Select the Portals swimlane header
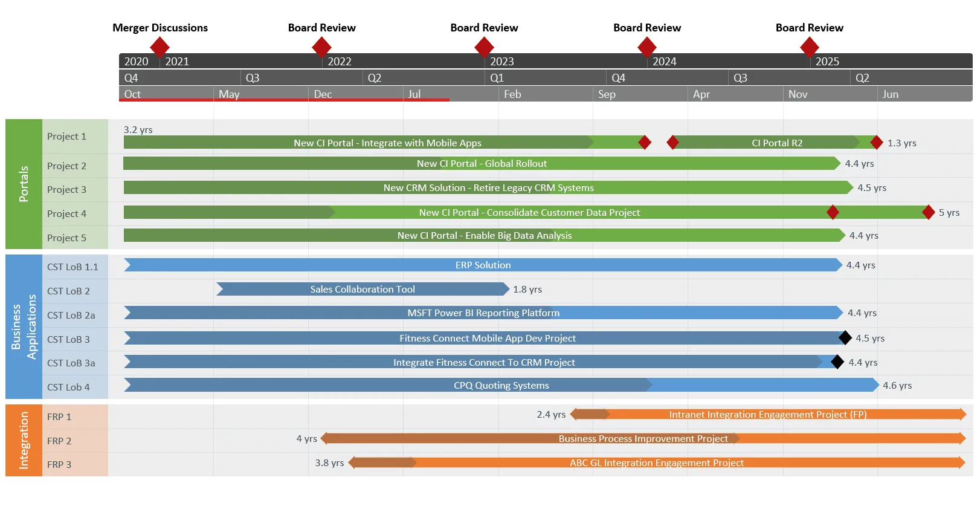 [24, 184]
